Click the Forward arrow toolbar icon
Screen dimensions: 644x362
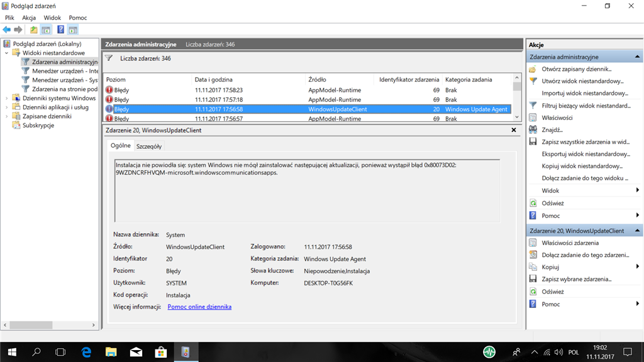click(x=18, y=30)
